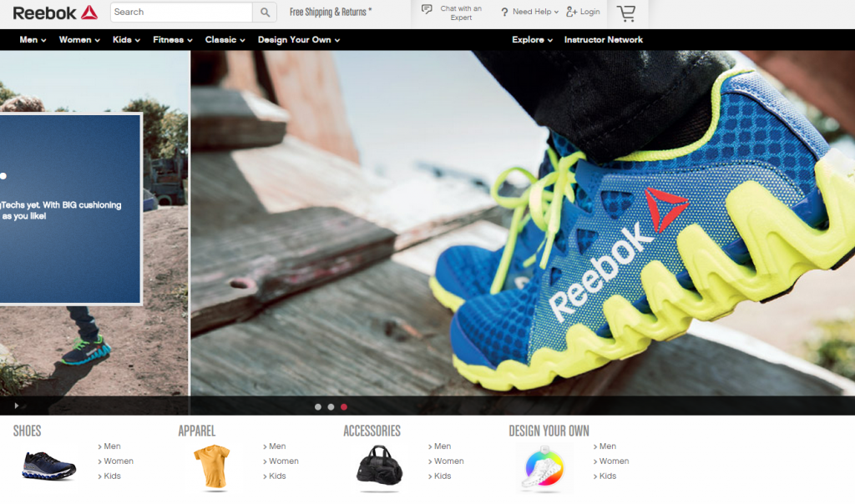Click Chat with an Expert
Image resolution: width=855 pixels, height=504 pixels.
pyautogui.click(x=461, y=13)
